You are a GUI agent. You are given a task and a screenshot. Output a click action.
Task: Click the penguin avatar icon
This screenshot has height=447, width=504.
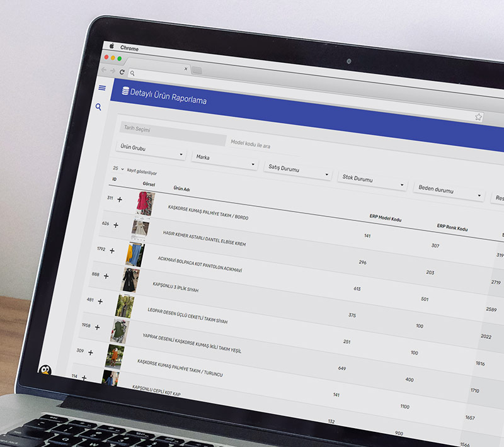tap(45, 370)
